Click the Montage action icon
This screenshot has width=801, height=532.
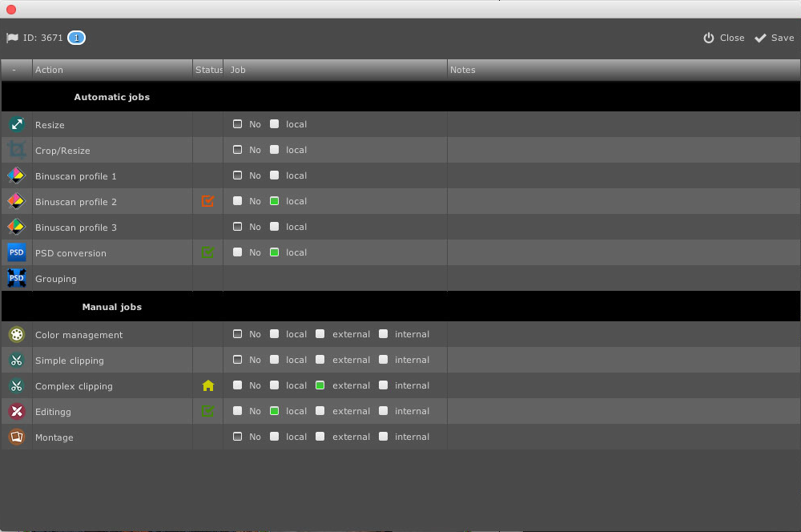17,437
